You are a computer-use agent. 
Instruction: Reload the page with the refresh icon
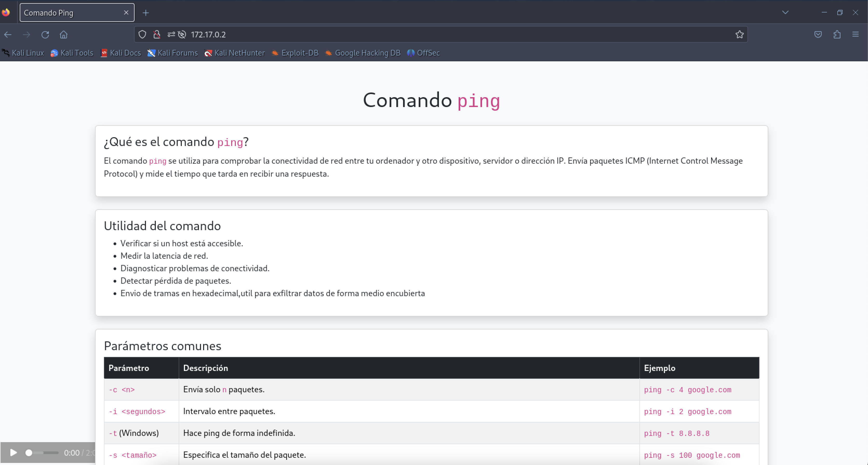[x=45, y=34]
